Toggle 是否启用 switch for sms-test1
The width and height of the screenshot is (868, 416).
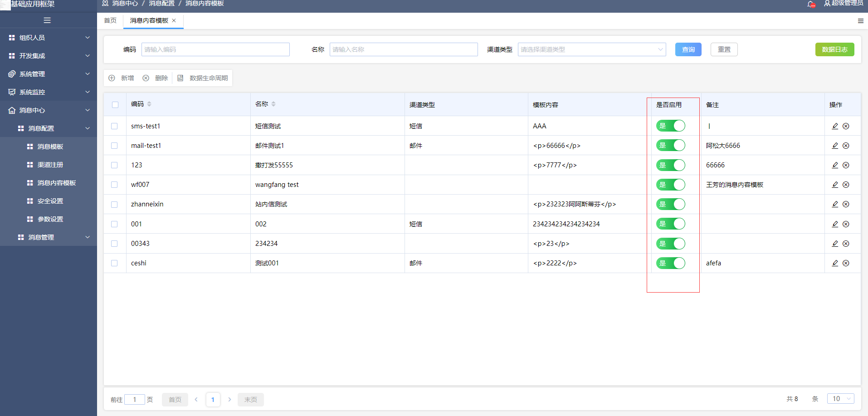tap(671, 126)
